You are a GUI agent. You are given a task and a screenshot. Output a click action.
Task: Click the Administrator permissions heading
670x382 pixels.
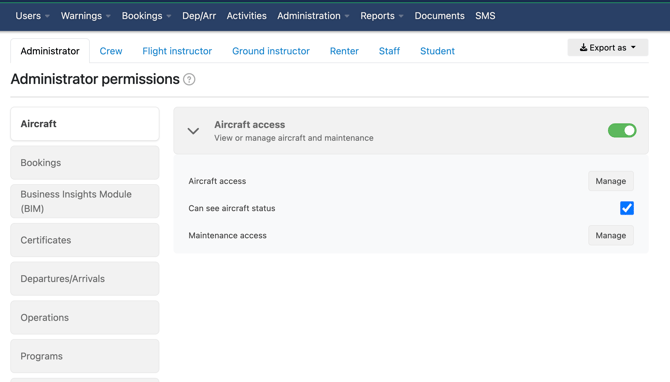[95, 79]
